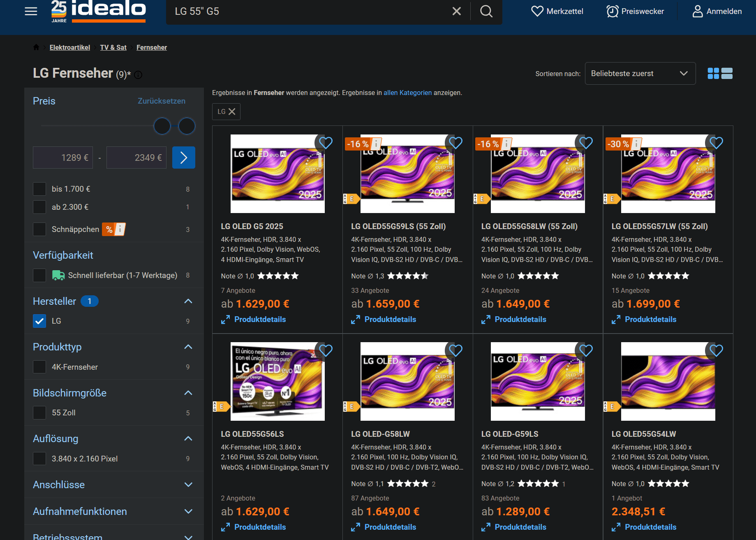The height and width of the screenshot is (540, 756).
Task: Collapse the Produkttyp filter section
Action: (x=188, y=347)
